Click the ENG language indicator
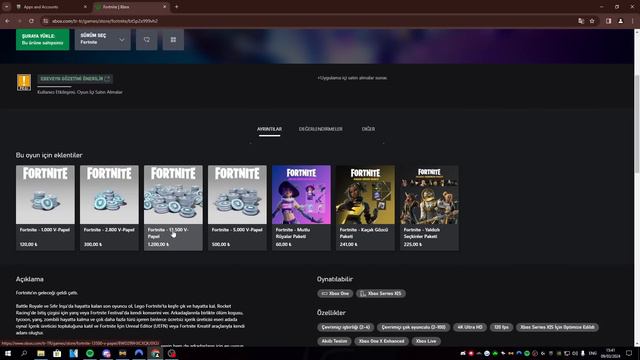640x360 pixels. click(593, 353)
